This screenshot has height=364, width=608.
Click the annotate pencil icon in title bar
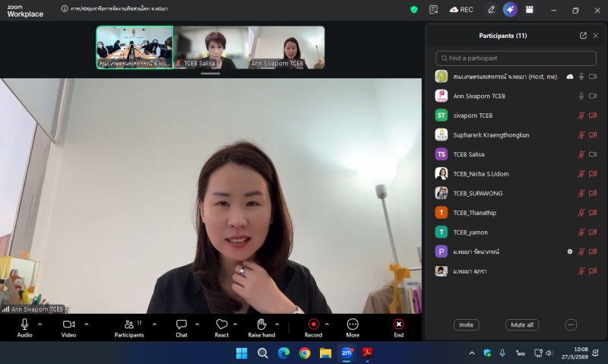pos(491,10)
